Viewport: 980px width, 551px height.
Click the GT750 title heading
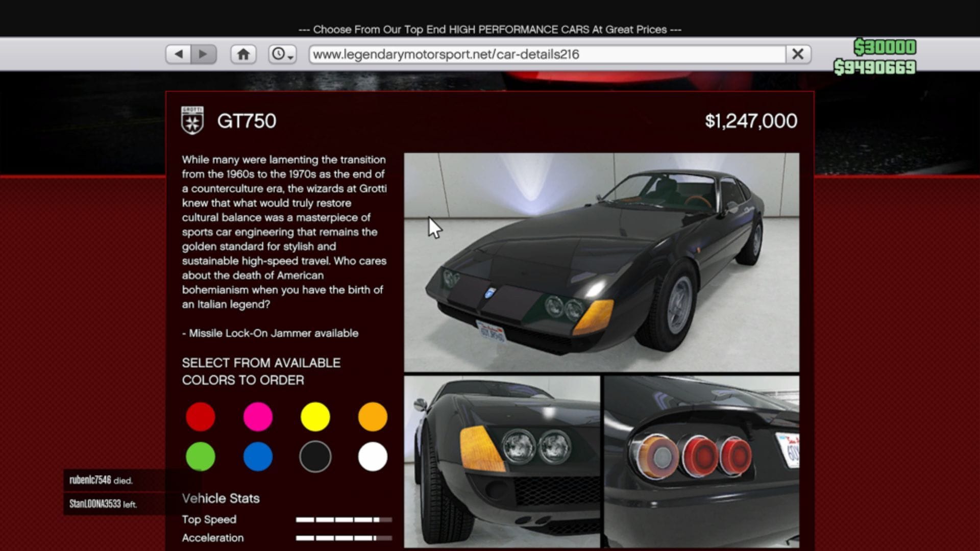[246, 121]
